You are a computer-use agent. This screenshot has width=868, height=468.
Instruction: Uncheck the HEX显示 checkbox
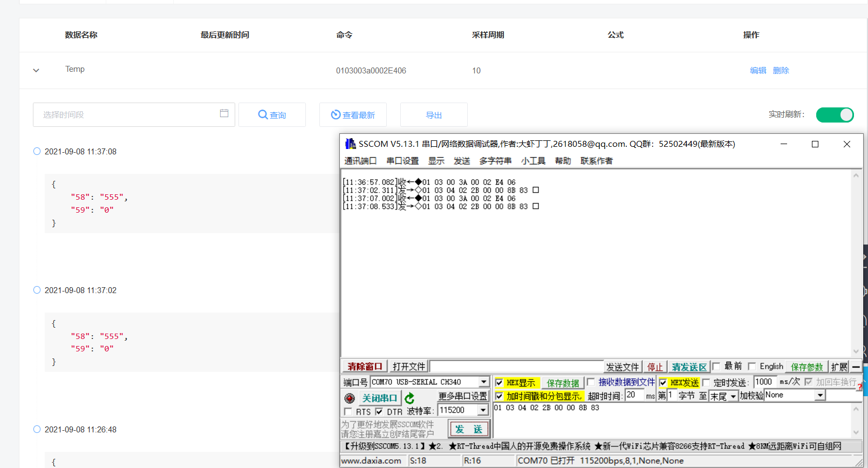[x=499, y=383]
